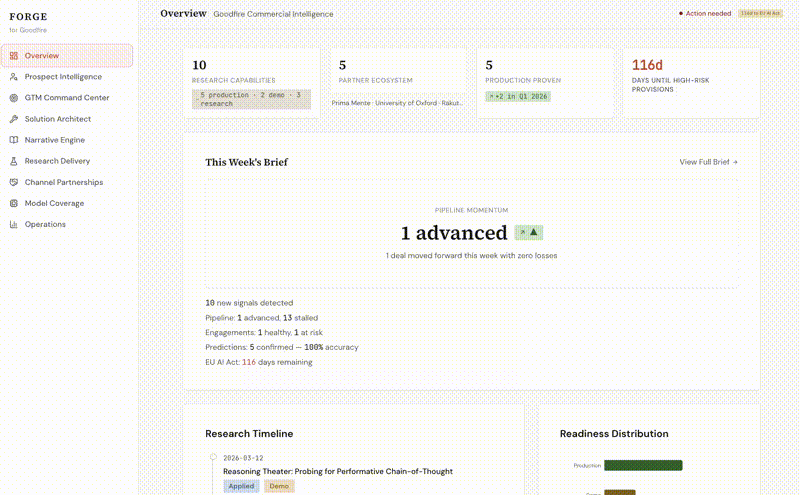Click the Research Delivery flask icon
Viewport: 800px width, 495px height.
point(14,161)
